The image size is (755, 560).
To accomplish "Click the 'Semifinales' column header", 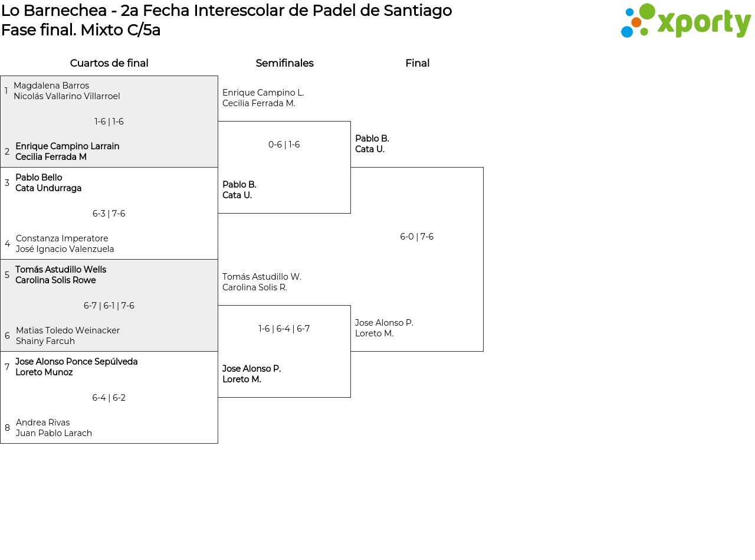I will click(284, 63).
